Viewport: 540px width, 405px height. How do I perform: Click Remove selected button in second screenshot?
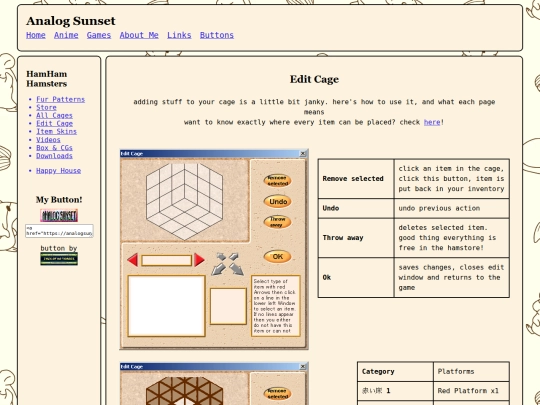[278, 394]
